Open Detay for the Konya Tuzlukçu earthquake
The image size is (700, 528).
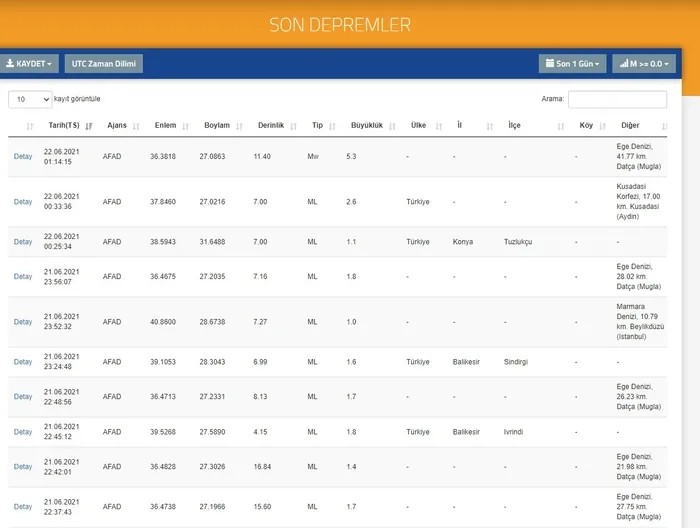pyautogui.click(x=23, y=242)
